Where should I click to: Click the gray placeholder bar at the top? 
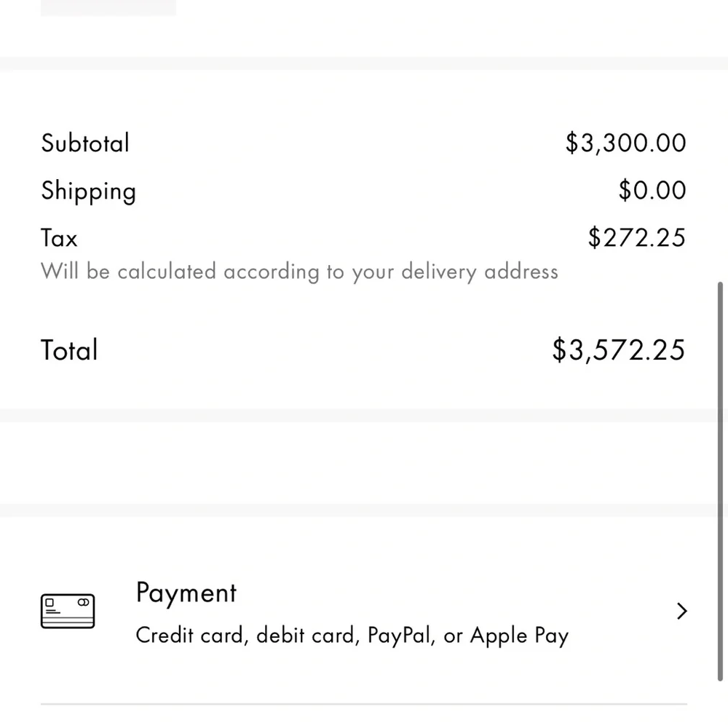coord(108,7)
